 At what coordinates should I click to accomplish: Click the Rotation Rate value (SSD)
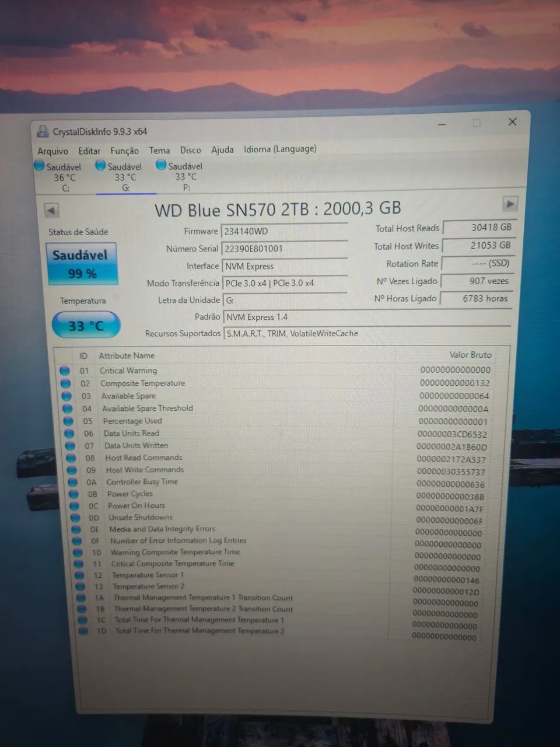pos(478,263)
